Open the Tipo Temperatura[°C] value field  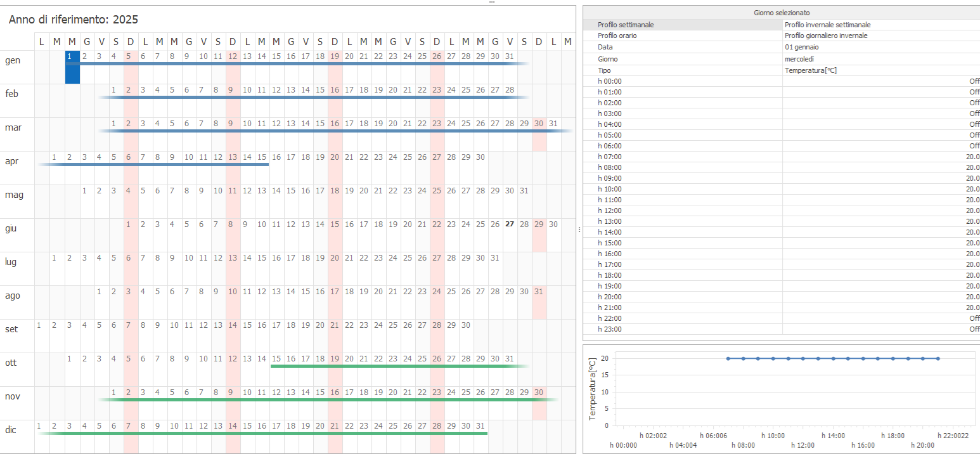[881, 70]
